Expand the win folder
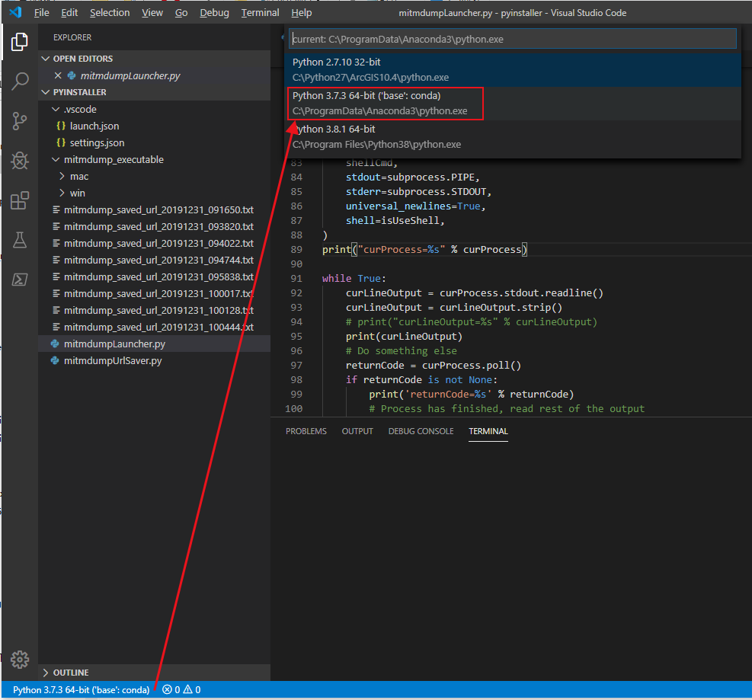752x700 pixels. tap(77, 193)
